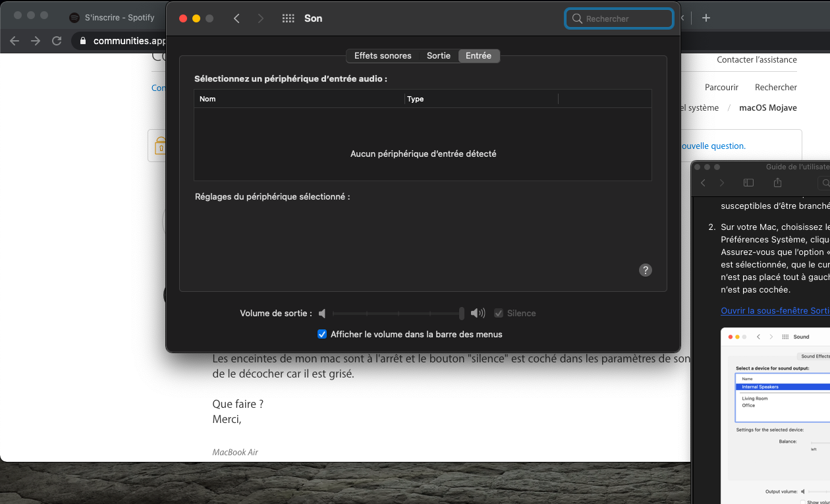Uncheck Afficher le volume dans la barre des menus
This screenshot has width=830, height=504.
[322, 334]
